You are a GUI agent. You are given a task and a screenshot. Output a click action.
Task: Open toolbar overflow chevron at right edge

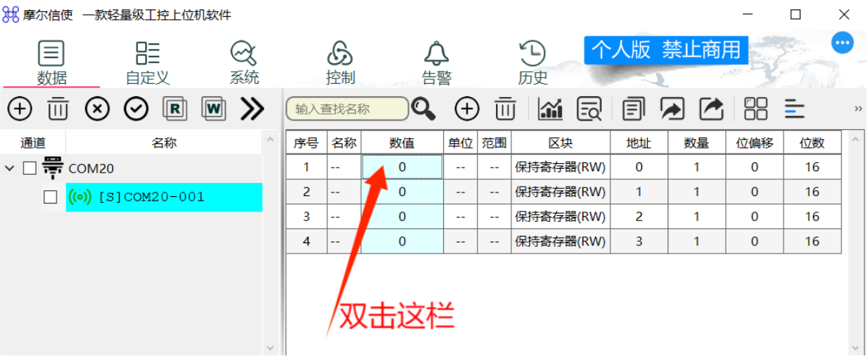point(858,108)
